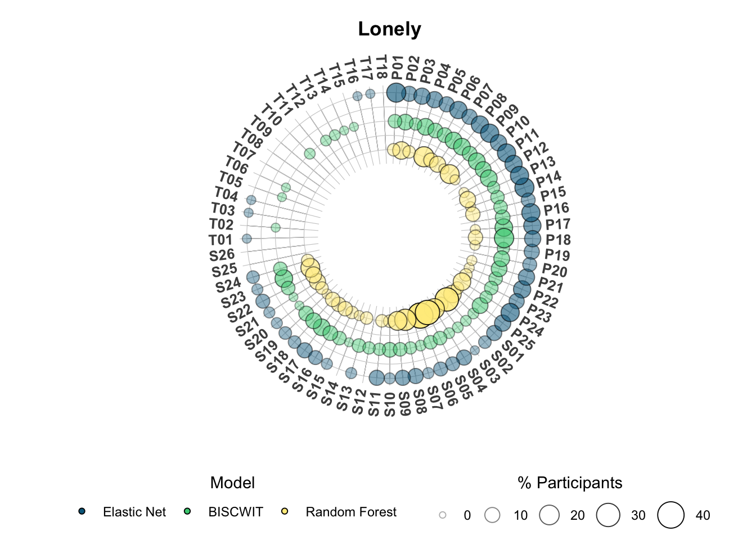
Task: Click the % Participants legend heading
Action: 570,483
